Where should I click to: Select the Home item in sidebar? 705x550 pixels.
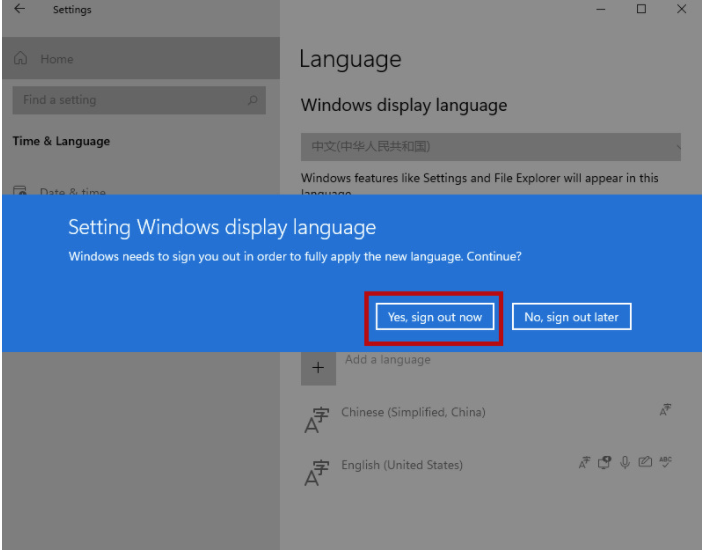57,60
